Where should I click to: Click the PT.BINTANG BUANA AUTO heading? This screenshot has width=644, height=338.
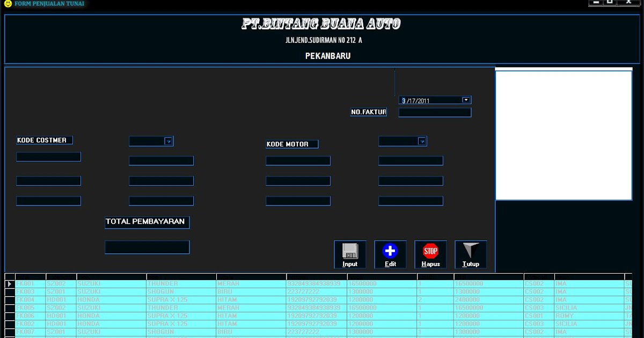321,24
